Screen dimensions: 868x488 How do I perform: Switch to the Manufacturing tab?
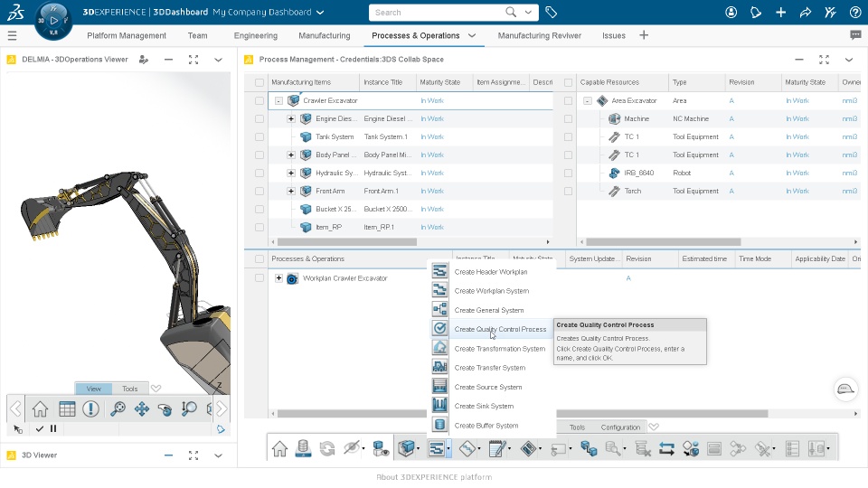(325, 35)
